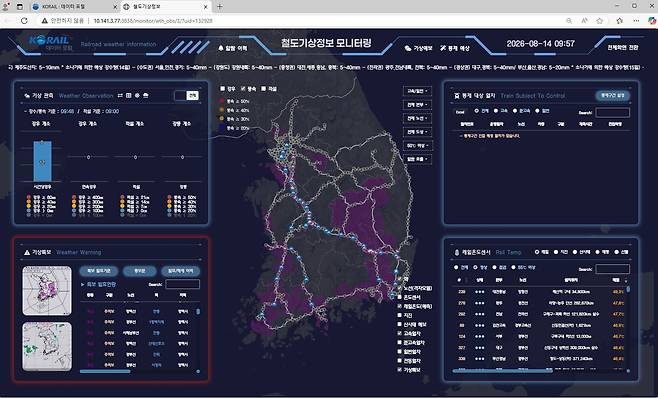Click the cloud icon right of the Weather Observation gear icon
Image resolution: width=658 pixels, height=398 pixels.
coord(146,96)
